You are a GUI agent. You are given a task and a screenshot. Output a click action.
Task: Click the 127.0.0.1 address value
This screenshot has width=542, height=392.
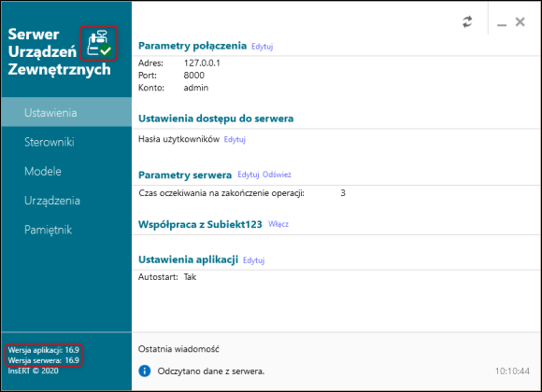pos(202,63)
